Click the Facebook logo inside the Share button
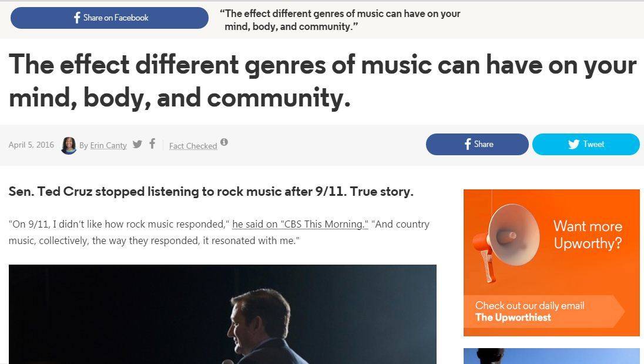The image size is (644, 364). (x=467, y=144)
